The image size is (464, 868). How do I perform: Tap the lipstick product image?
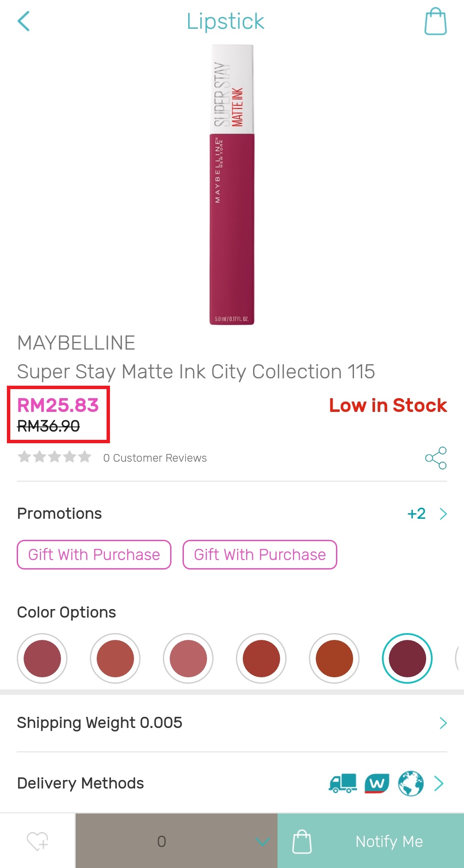pos(232,185)
